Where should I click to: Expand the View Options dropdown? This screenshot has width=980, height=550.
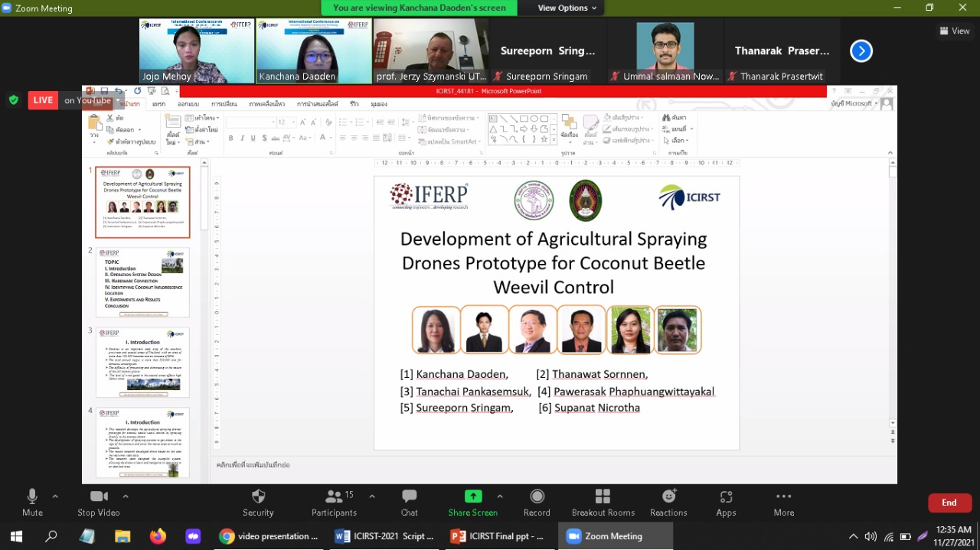click(567, 8)
